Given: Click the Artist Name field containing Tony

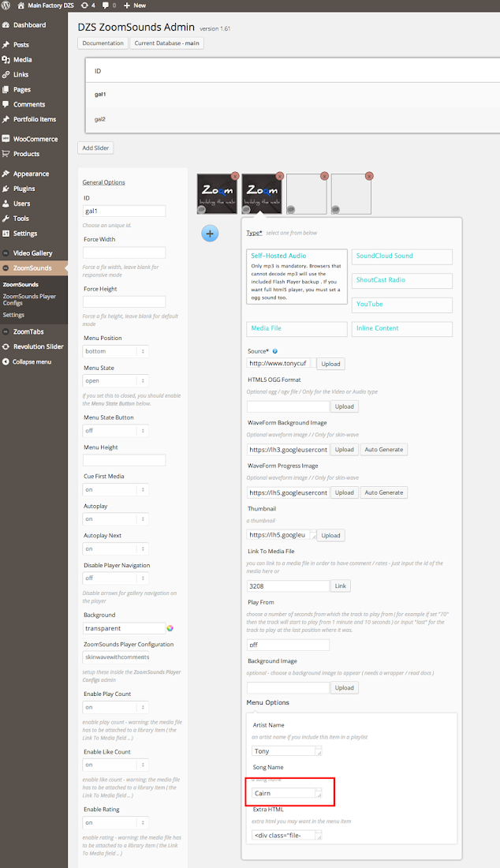Looking at the screenshot, I should pos(286,751).
